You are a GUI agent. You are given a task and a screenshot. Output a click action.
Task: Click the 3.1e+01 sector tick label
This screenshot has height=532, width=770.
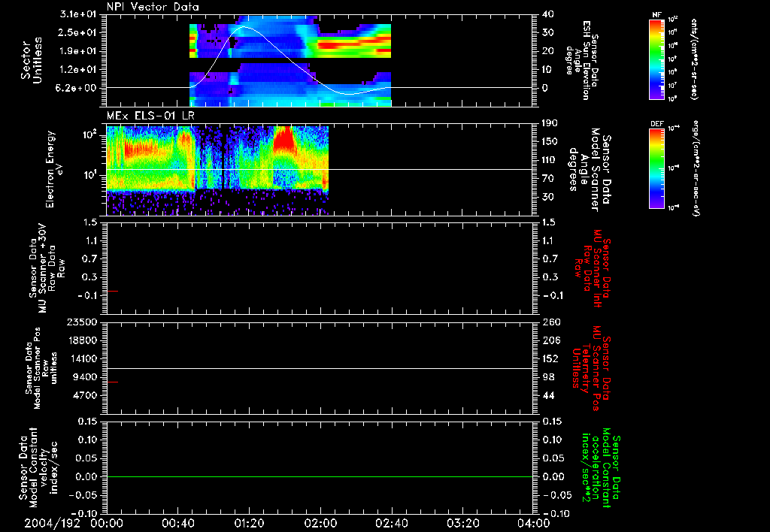coord(79,14)
